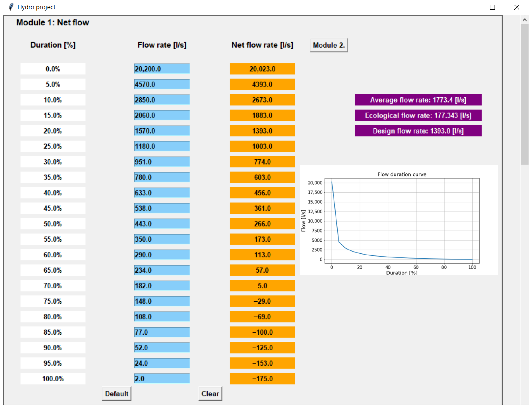This screenshot has width=532, height=407.
Task: Select the flow rate input with 4570.0
Action: [162, 84]
